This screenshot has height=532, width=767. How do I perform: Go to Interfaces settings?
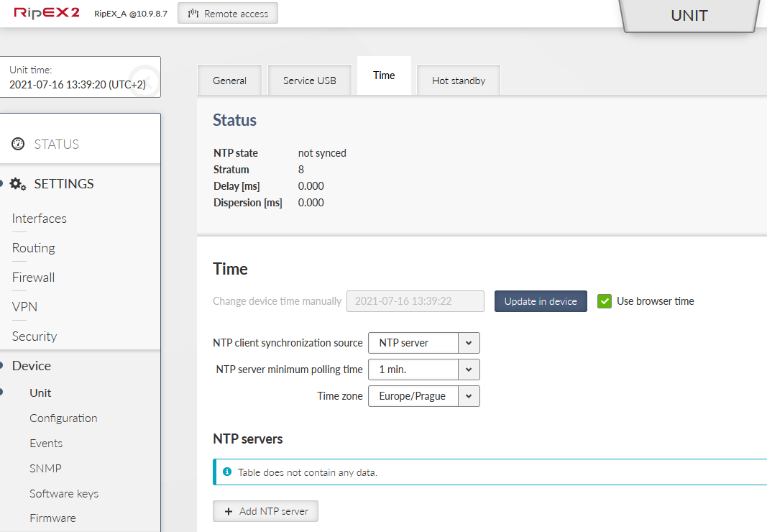coord(40,219)
